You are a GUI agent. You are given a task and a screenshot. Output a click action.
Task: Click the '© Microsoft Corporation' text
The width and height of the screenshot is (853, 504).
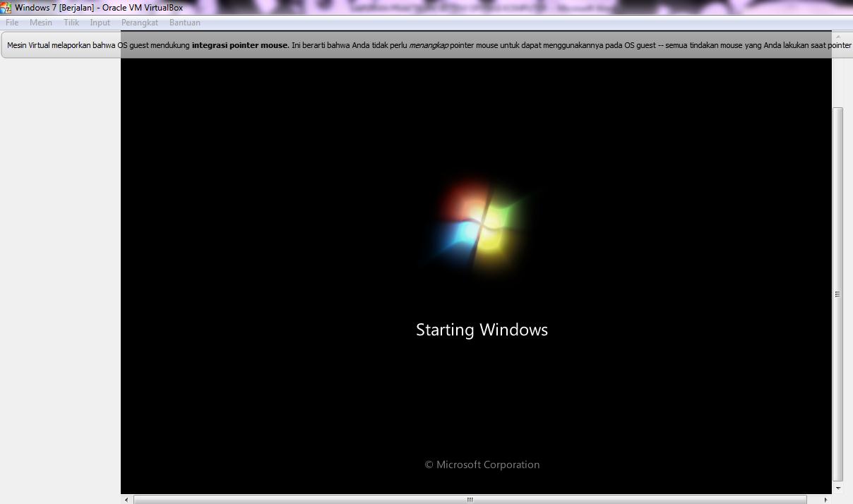[x=482, y=464]
